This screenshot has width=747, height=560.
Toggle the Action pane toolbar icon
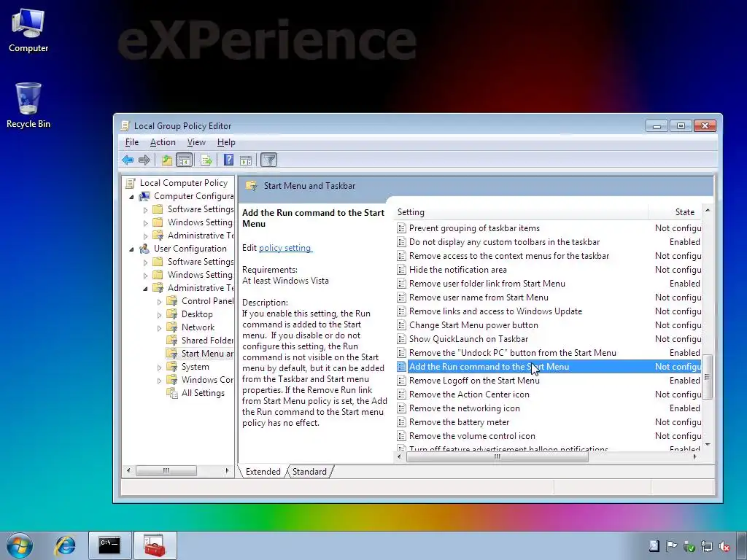246,160
